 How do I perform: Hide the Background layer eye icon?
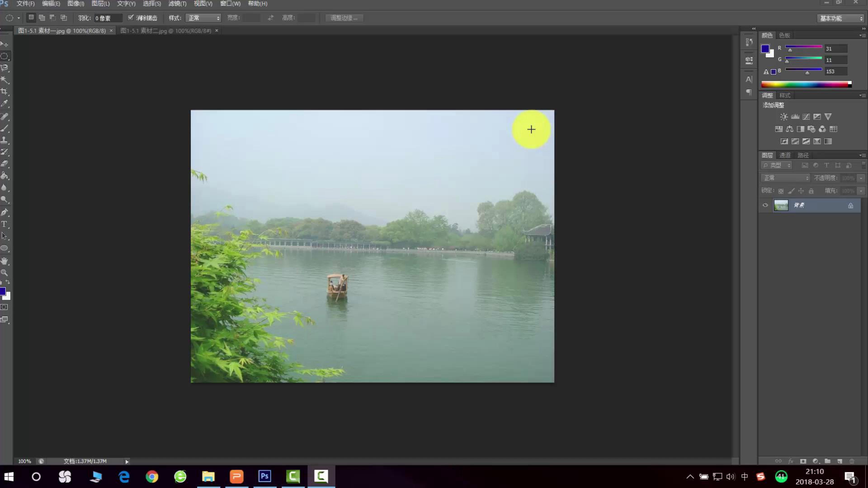click(x=765, y=205)
